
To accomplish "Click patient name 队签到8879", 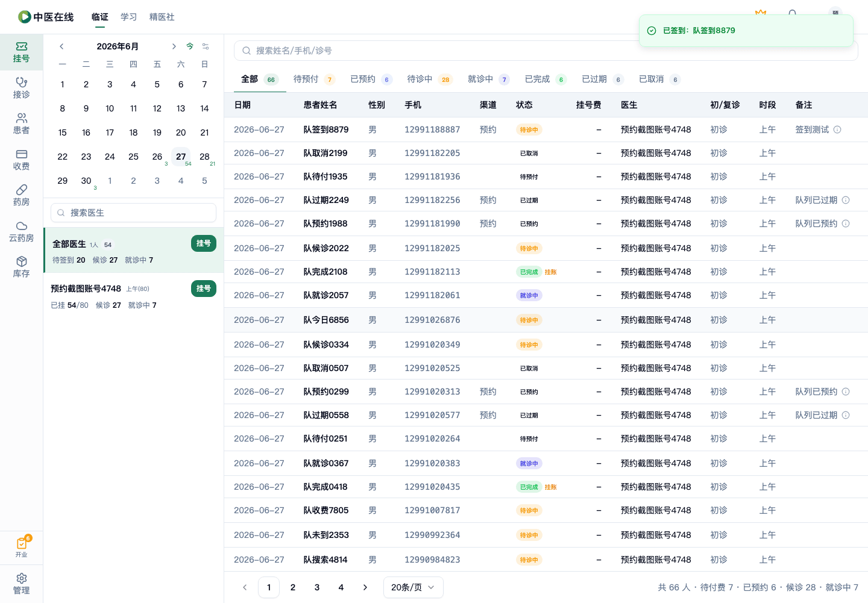I will pyautogui.click(x=326, y=130).
